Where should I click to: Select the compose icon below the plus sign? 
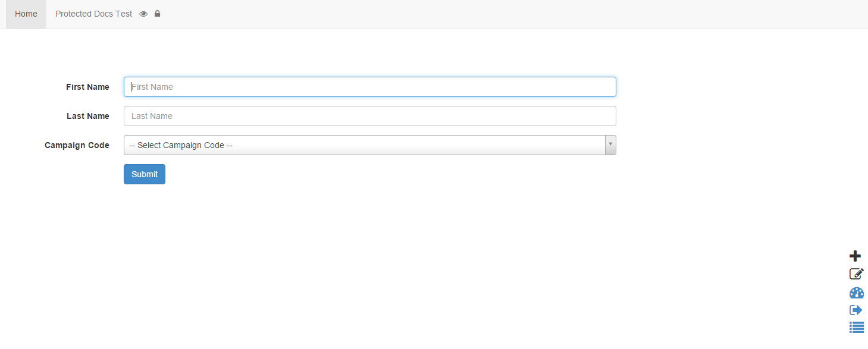click(x=856, y=273)
